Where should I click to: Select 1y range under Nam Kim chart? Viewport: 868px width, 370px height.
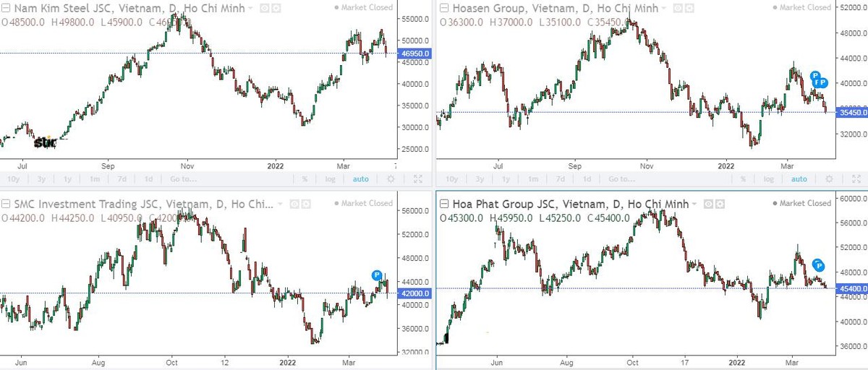(x=67, y=179)
